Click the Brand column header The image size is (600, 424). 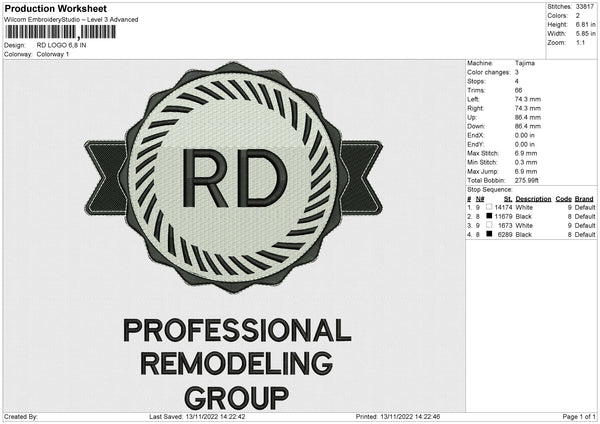(x=584, y=199)
